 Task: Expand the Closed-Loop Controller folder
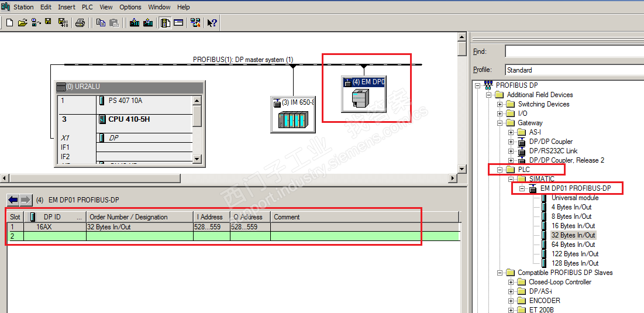pos(511,282)
